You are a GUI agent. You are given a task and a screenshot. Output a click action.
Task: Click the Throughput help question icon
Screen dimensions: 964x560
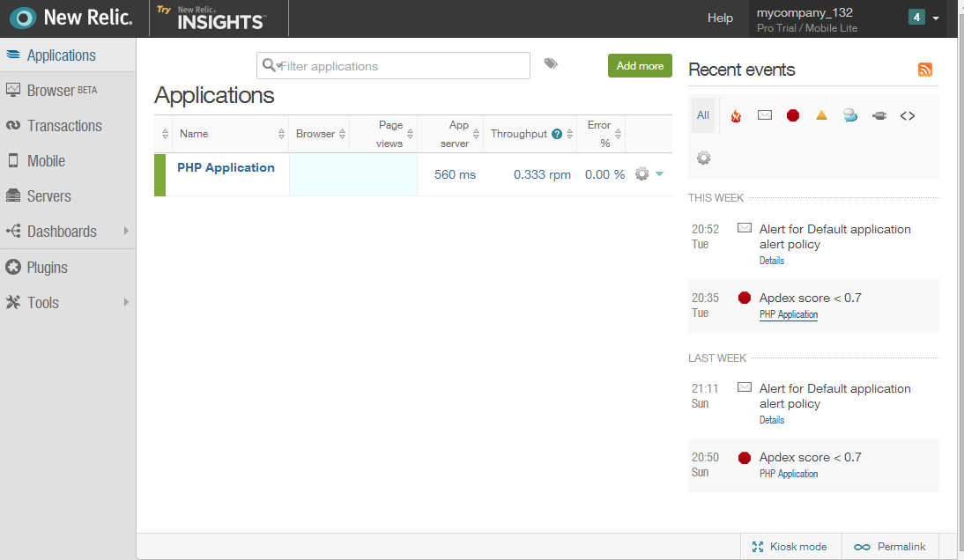tap(557, 134)
